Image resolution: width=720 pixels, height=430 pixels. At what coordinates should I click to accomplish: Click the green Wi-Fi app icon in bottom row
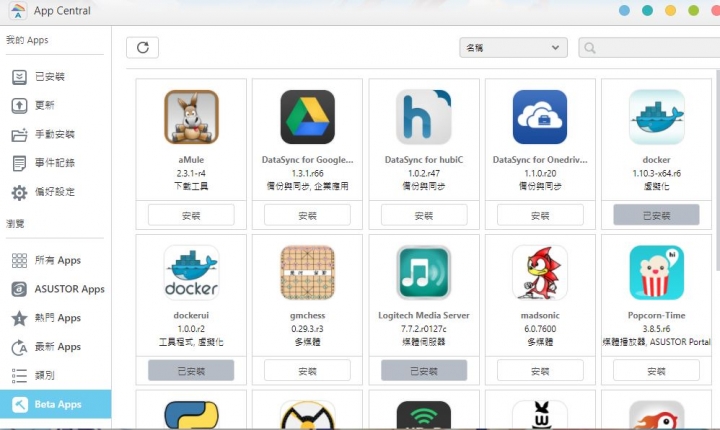point(424,415)
